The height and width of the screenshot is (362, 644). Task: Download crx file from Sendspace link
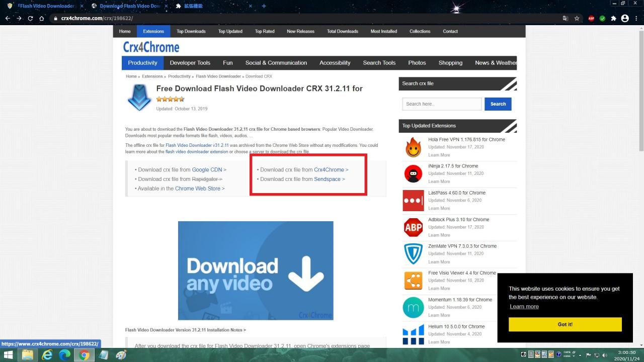(330, 179)
